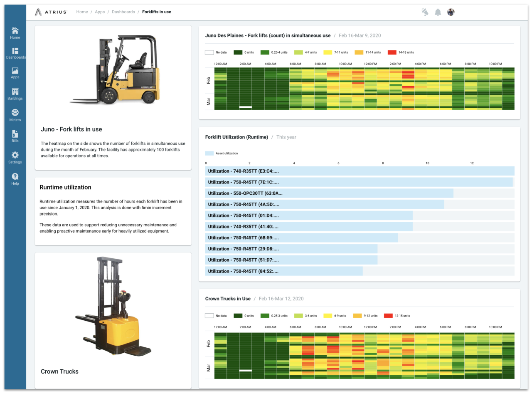Toggle 3-6 units Crown legend entry
The image size is (532, 396).
(305, 316)
